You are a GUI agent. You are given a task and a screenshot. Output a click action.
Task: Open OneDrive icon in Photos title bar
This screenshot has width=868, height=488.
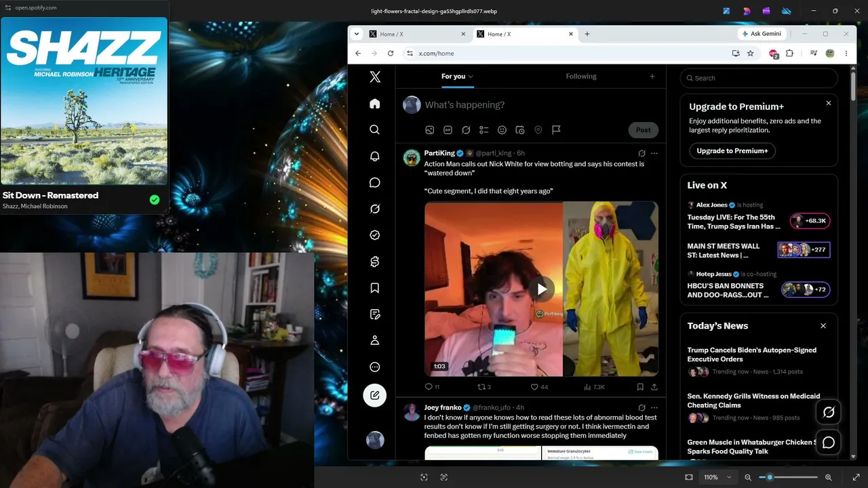click(x=787, y=11)
